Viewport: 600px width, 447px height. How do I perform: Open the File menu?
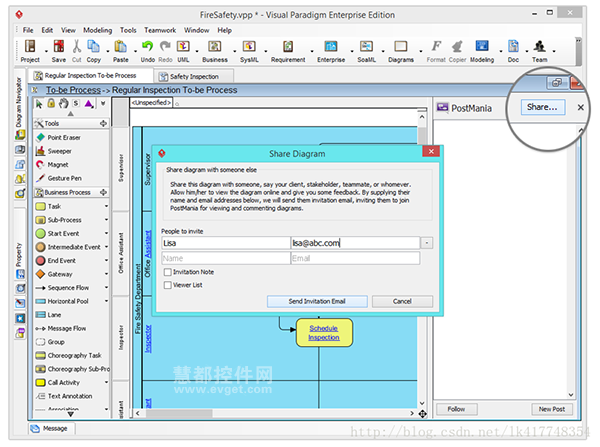pos(28,30)
